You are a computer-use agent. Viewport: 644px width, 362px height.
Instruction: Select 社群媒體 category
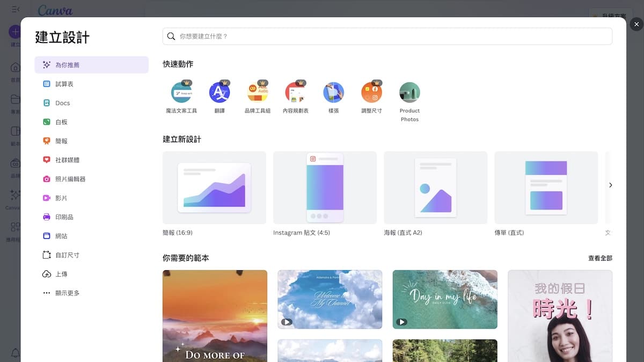click(92, 160)
